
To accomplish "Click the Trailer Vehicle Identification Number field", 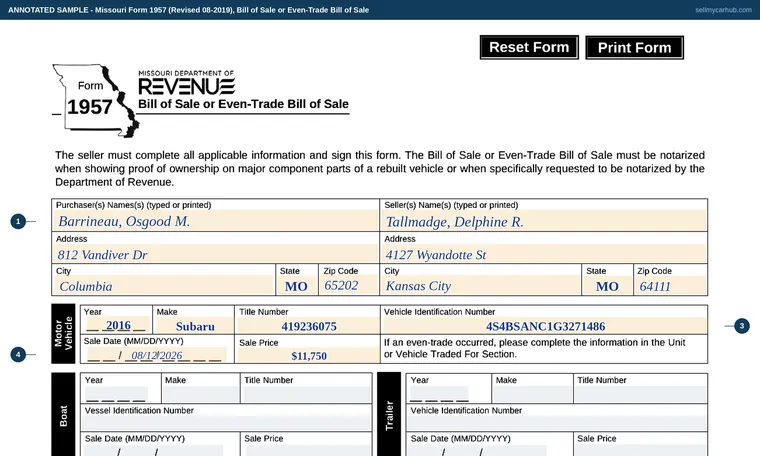I will pyautogui.click(x=557, y=423).
